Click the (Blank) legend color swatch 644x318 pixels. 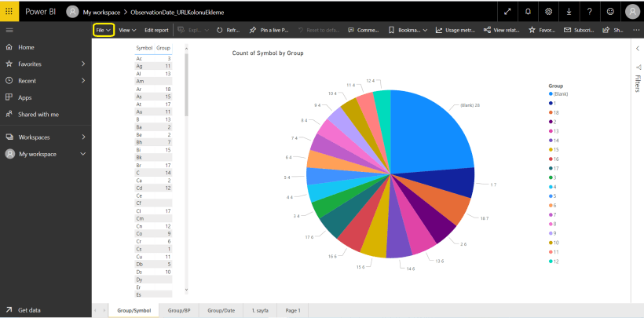point(551,93)
